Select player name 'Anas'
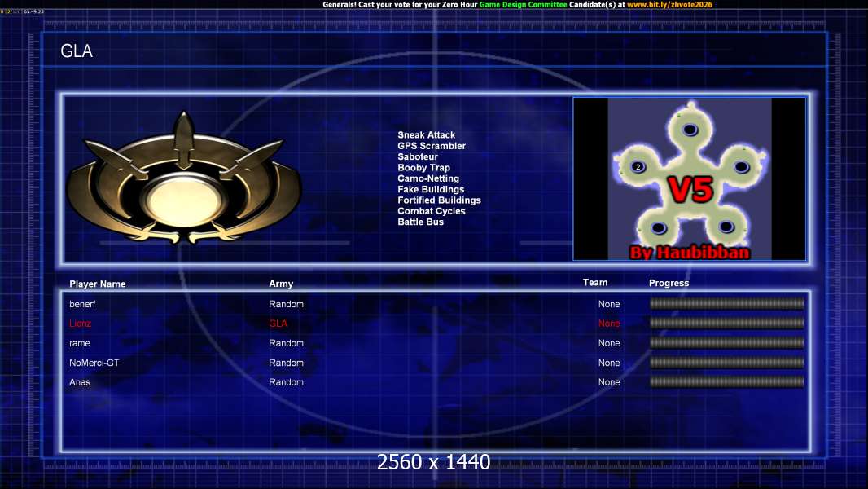Image resolution: width=868 pixels, height=489 pixels. point(79,382)
